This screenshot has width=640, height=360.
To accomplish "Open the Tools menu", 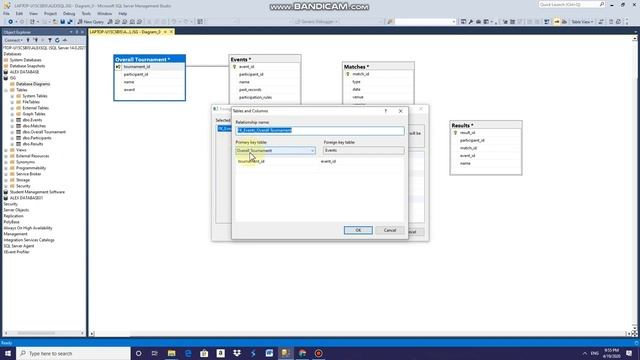I will [86, 13].
